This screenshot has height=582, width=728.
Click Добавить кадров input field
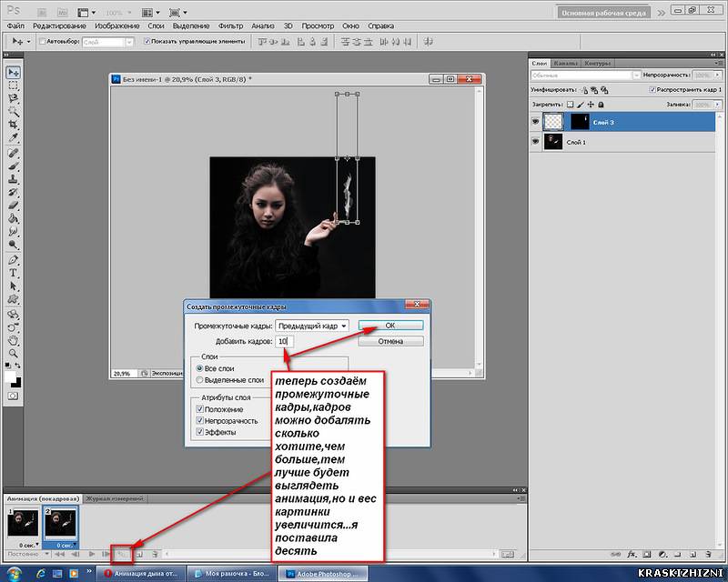284,341
